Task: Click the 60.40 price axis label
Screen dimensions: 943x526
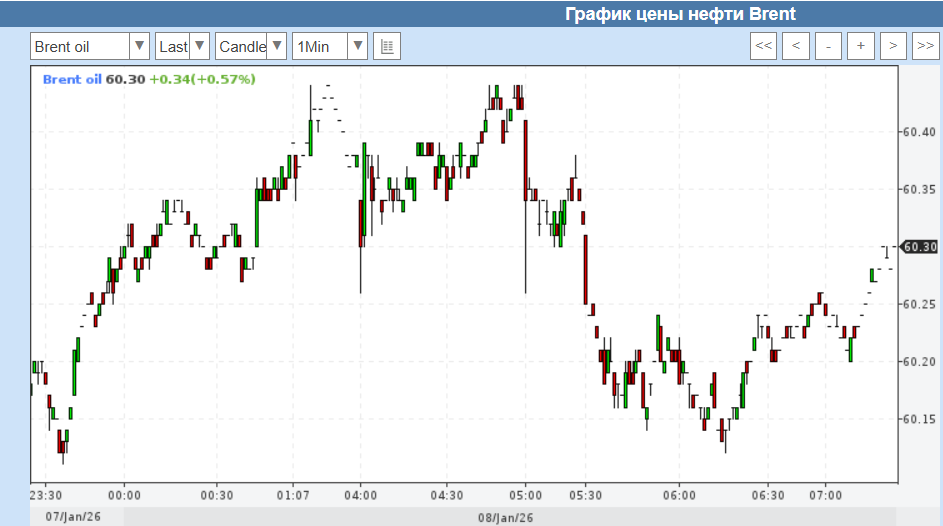Action: point(917,132)
